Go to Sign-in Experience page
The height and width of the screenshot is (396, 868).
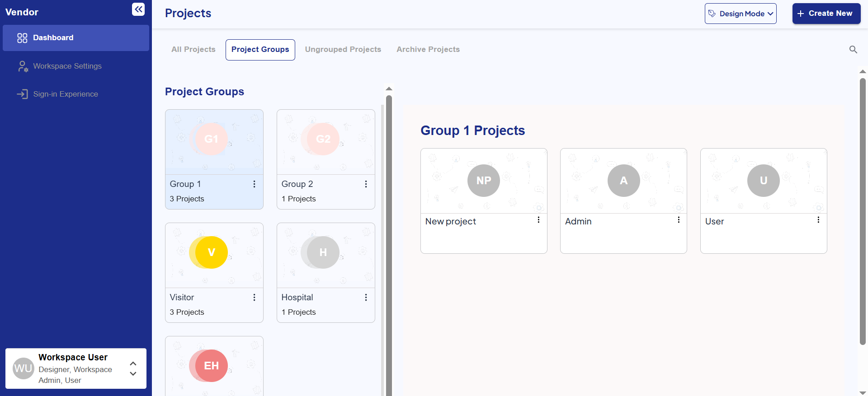(66, 94)
